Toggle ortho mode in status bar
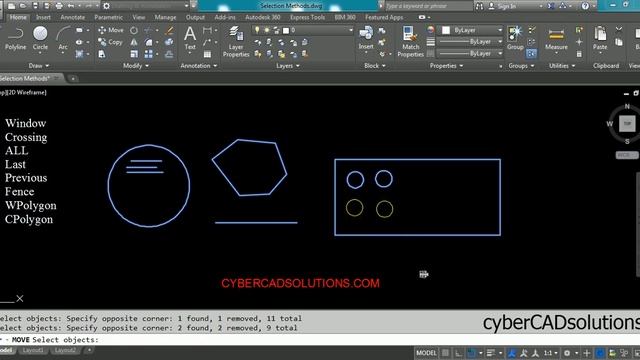The height and width of the screenshot is (360, 640). pos(459,353)
